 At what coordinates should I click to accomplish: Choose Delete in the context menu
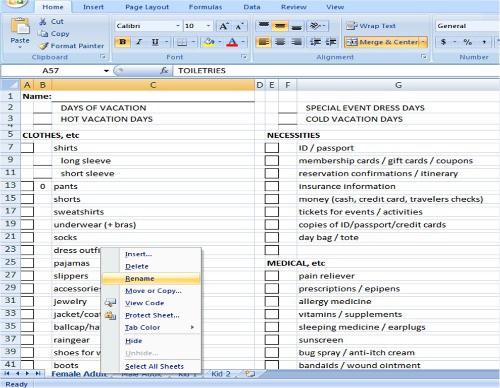[x=151, y=266]
